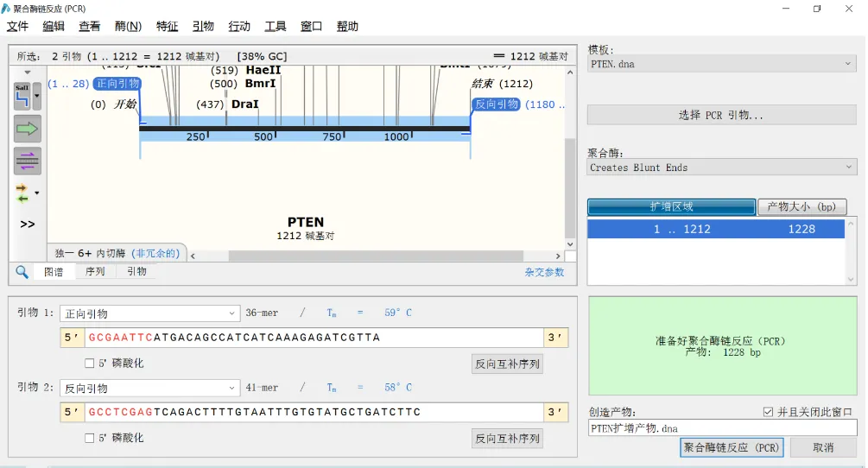868x468 pixels.
Task: Click the magnifying glass search icon
Action: pyautogui.click(x=22, y=272)
